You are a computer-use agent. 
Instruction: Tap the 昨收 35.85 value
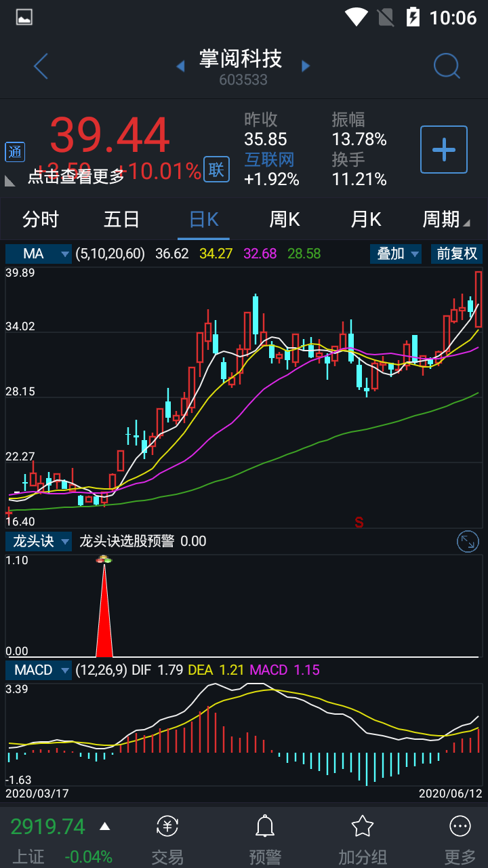pyautogui.click(x=266, y=140)
